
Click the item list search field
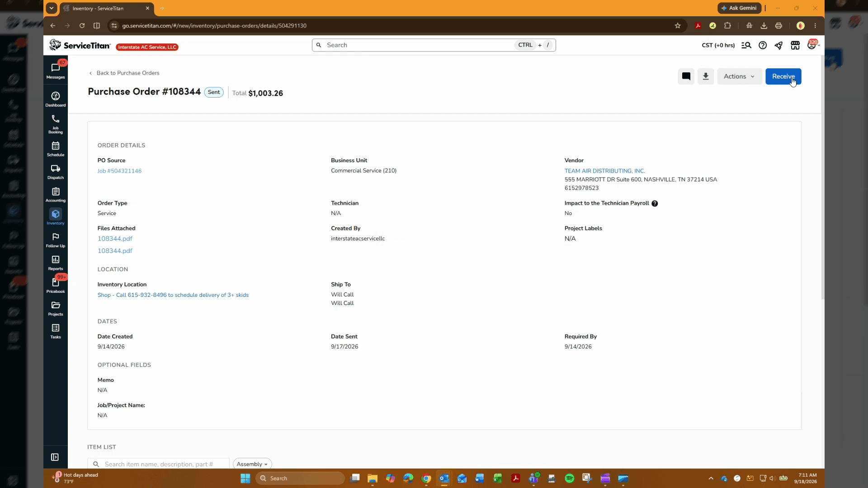pyautogui.click(x=158, y=464)
